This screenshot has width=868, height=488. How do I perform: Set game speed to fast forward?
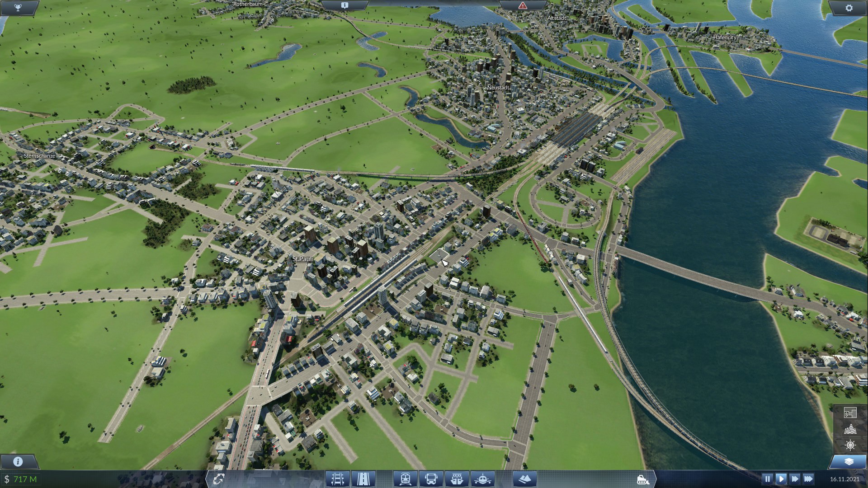[x=794, y=479]
